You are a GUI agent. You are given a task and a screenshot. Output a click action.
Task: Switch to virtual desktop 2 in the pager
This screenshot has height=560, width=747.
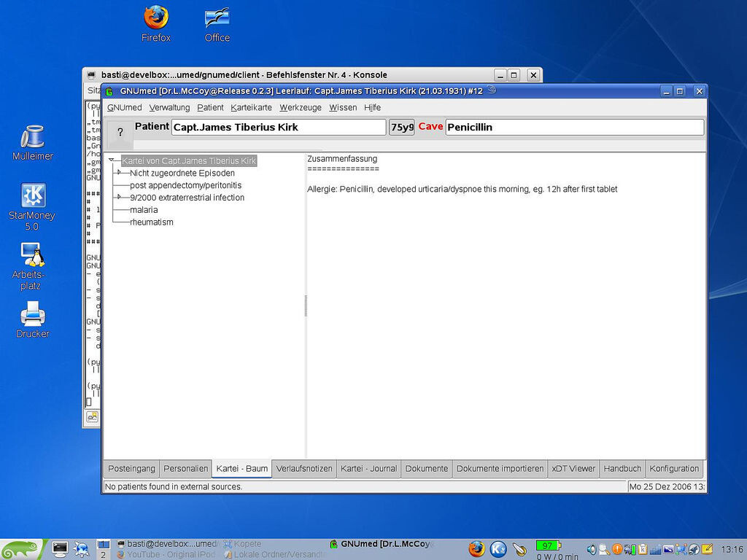tap(104, 554)
